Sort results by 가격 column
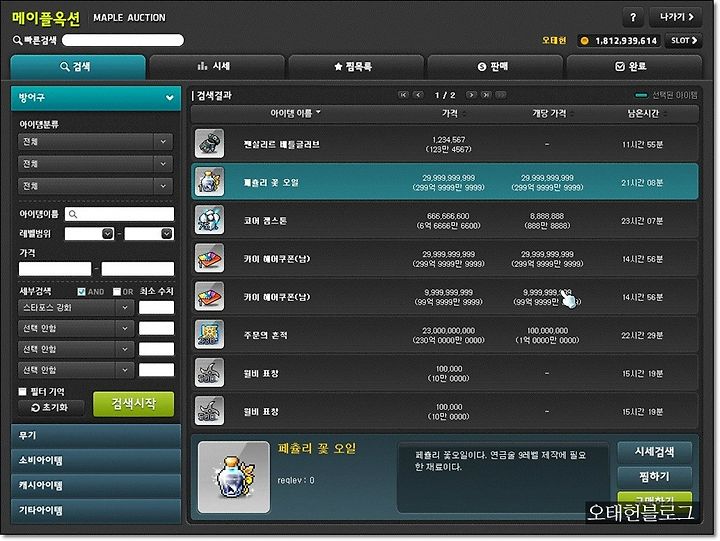Image resolution: width=720 pixels, height=541 pixels. pyautogui.click(x=453, y=113)
